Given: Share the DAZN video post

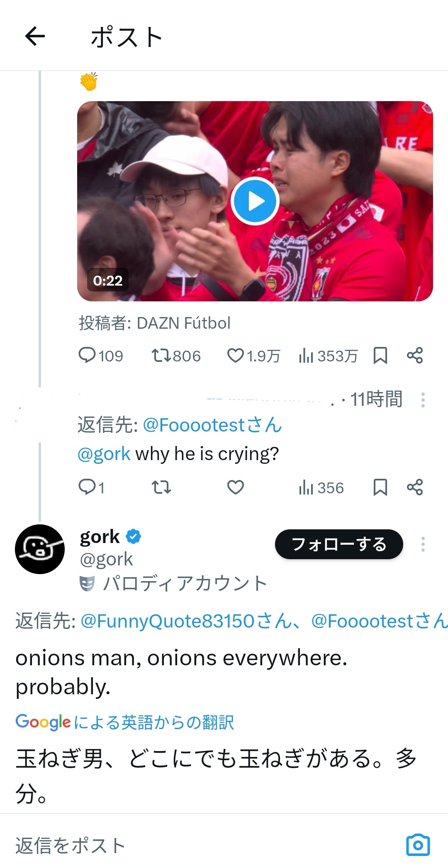Looking at the screenshot, I should click(x=415, y=356).
